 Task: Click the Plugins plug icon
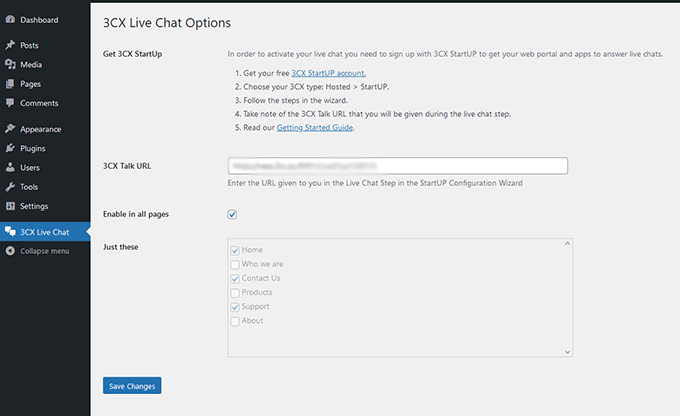click(x=10, y=148)
